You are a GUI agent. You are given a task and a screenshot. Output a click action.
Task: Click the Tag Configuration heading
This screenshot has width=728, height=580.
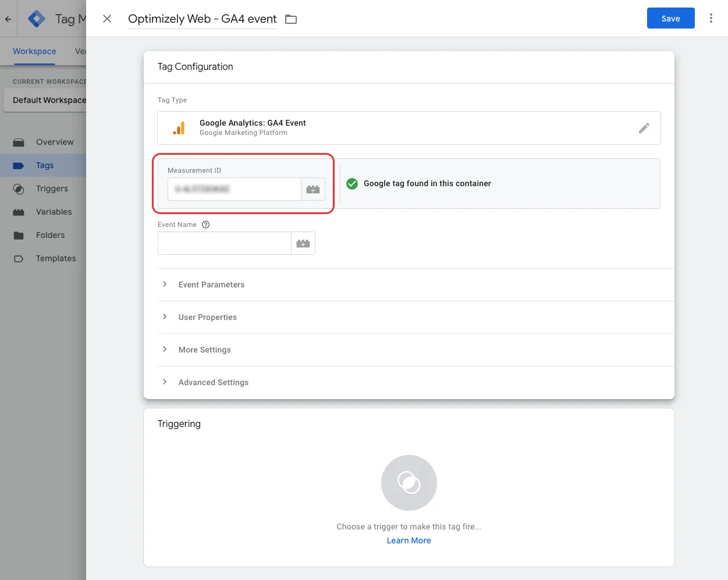[196, 66]
